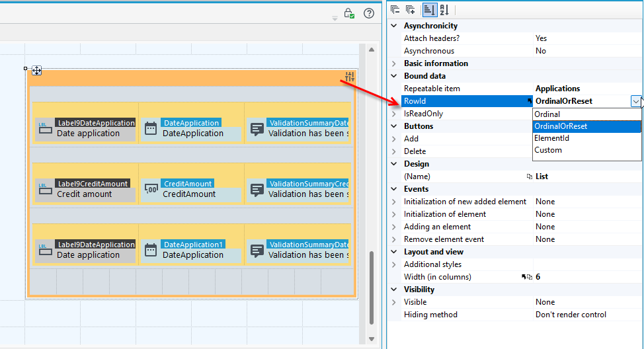Expand Initialization of element event
Image resolution: width=644 pixels, height=349 pixels.
pyautogui.click(x=394, y=214)
